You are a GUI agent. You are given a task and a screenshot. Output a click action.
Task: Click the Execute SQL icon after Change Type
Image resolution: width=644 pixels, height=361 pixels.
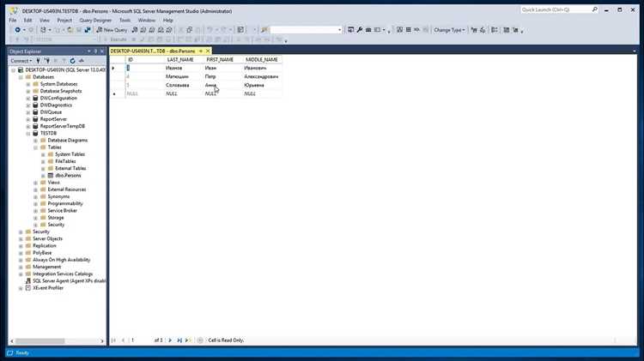474,30
